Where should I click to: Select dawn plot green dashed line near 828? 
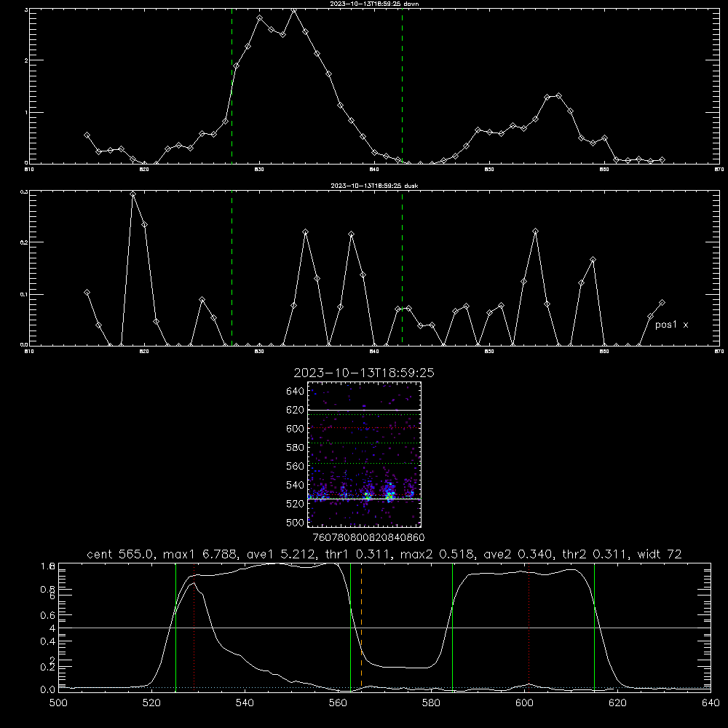[x=232, y=86]
